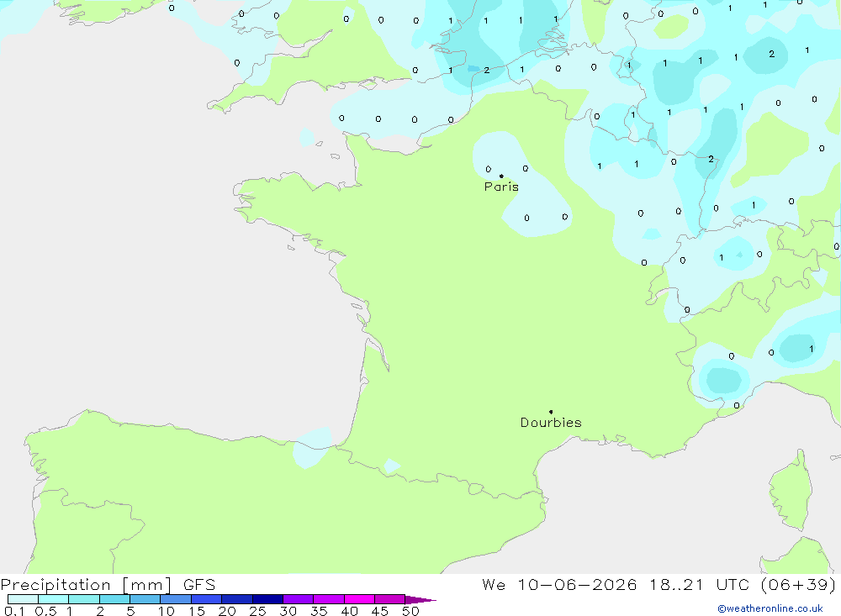Click the legend label '15'
This screenshot has width=841, height=616.
coord(197,611)
